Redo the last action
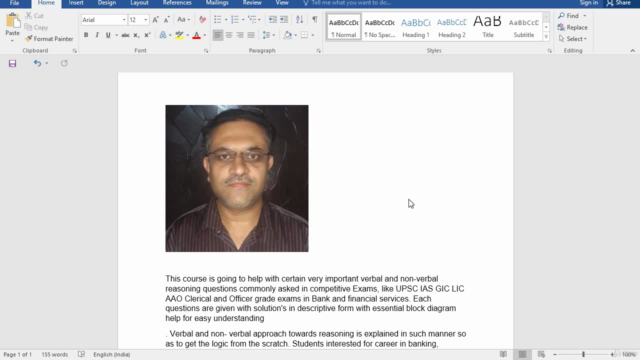This screenshot has width=640, height=360. 64,63
